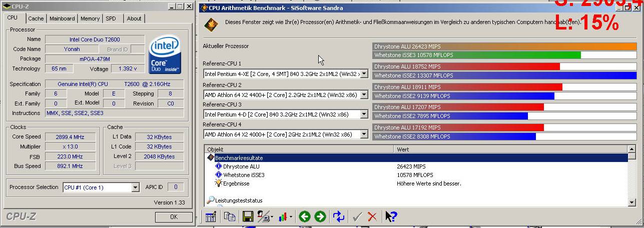Viewport: 644px width, 228px height.
Task: Switch to the SPD tab
Action: pos(111,18)
